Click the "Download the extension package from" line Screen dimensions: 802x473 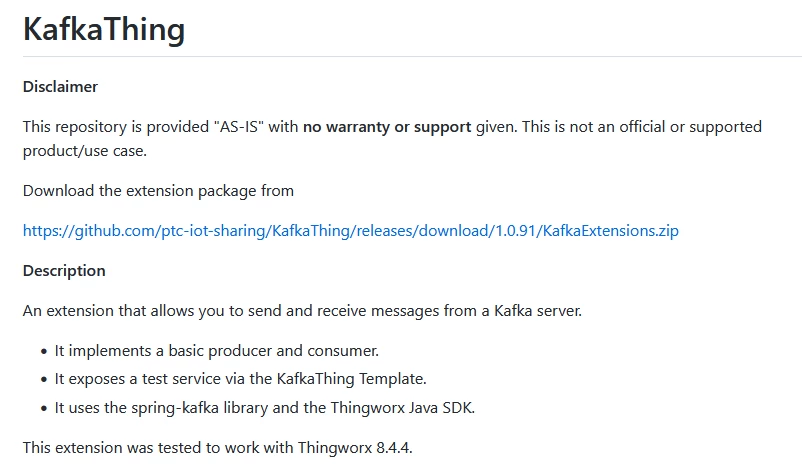tap(159, 191)
